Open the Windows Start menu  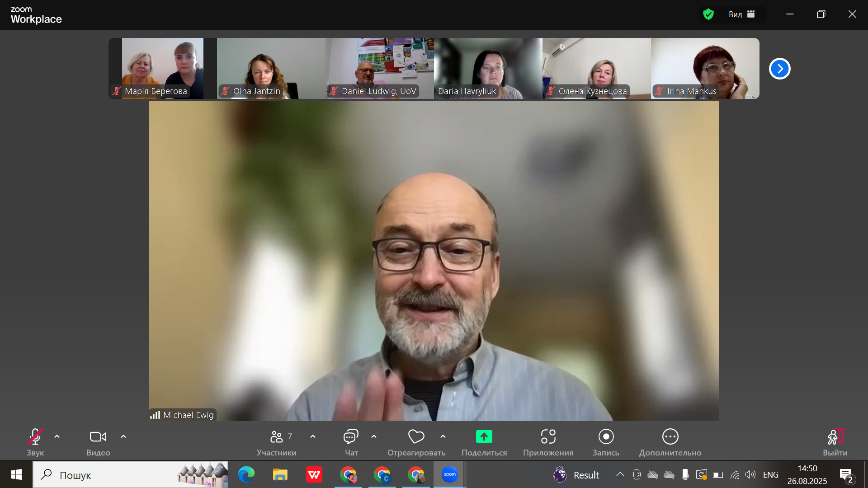[16, 474]
